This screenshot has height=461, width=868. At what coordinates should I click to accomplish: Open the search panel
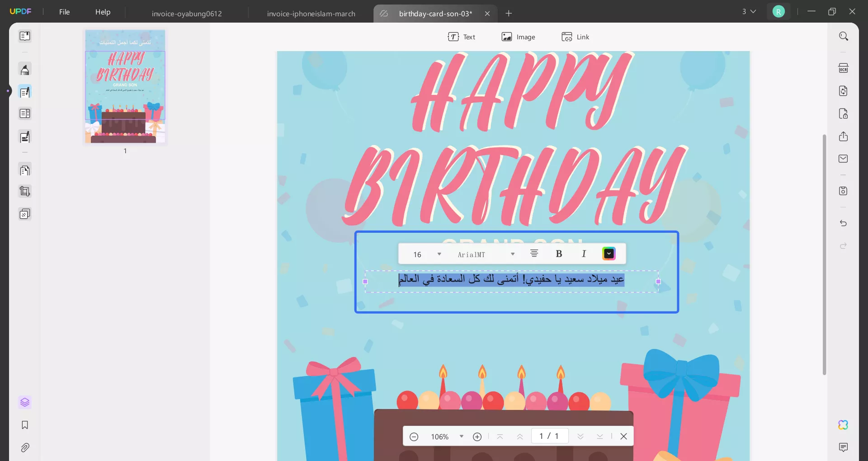click(844, 36)
